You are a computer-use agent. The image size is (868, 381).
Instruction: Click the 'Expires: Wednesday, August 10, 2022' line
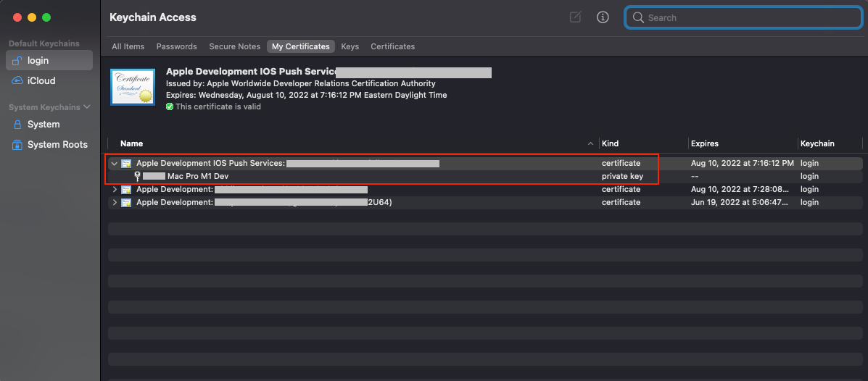pyautogui.click(x=306, y=95)
